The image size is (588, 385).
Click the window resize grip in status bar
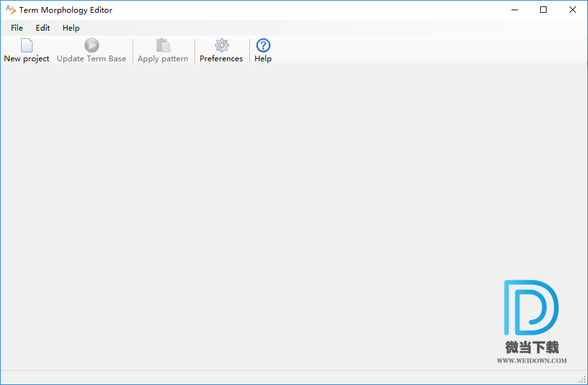[582, 379]
